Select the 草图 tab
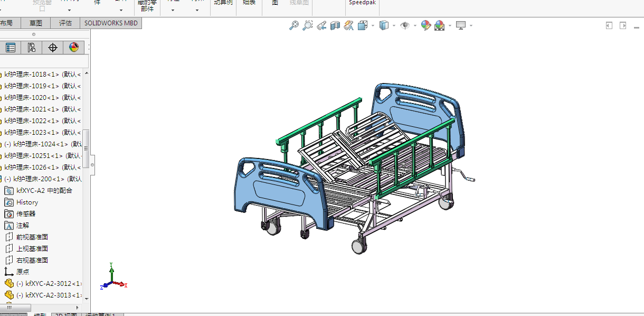 pos(36,23)
